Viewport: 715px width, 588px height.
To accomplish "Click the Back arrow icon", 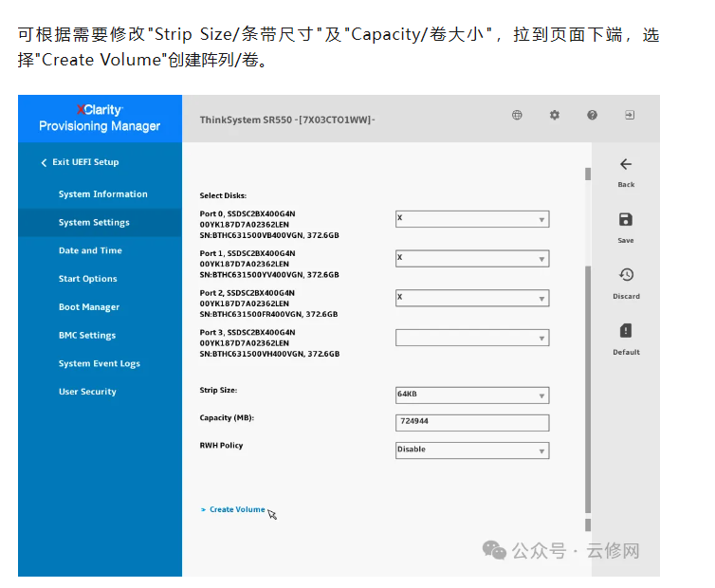I will click(x=626, y=164).
